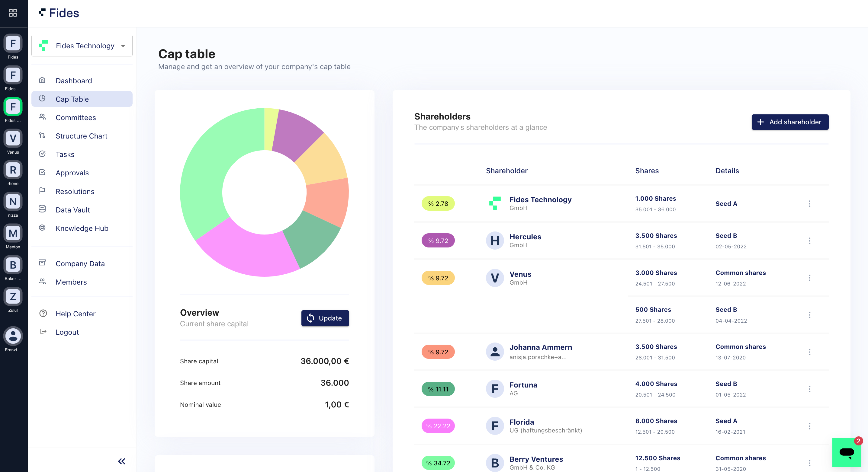Image resolution: width=868 pixels, height=472 pixels.
Task: Click the Franzi user profile avatar
Action: [x=13, y=336]
